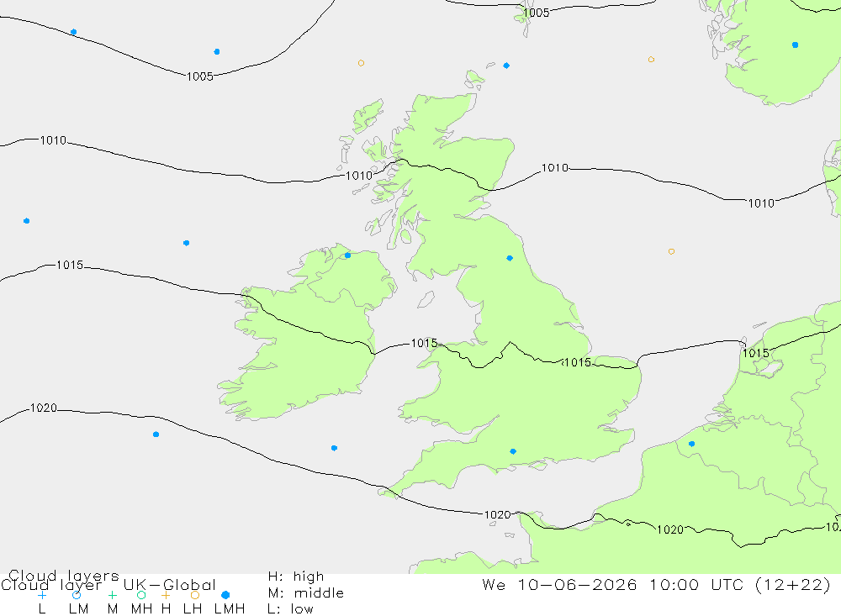Image resolution: width=841 pixels, height=616 pixels.
Task: Click the '10:00 UTC' time text
Action: (x=696, y=584)
